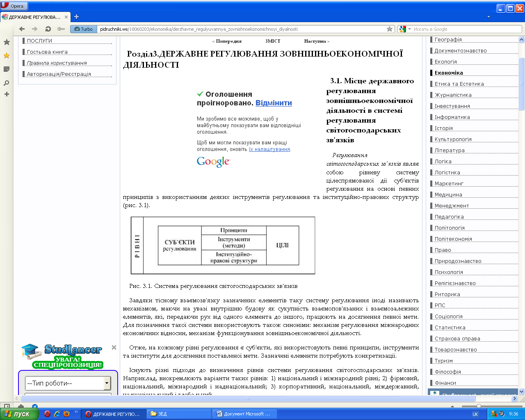Open Журналістика category
This screenshot has height=420, width=525.
coord(453,95)
